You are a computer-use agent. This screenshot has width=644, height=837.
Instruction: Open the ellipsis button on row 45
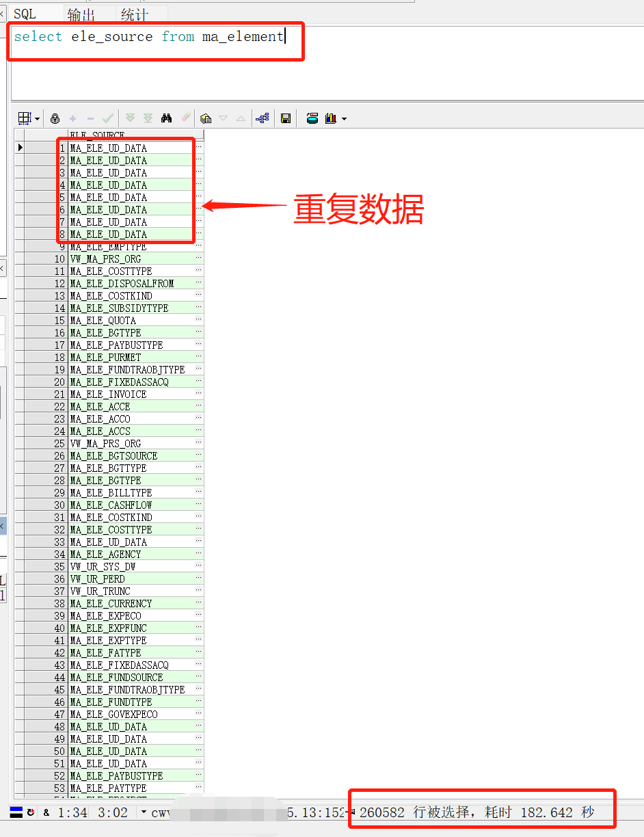[x=199, y=689]
